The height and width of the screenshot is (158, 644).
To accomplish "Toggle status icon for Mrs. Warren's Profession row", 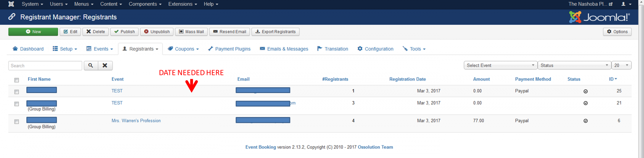I will pyautogui.click(x=585, y=121).
